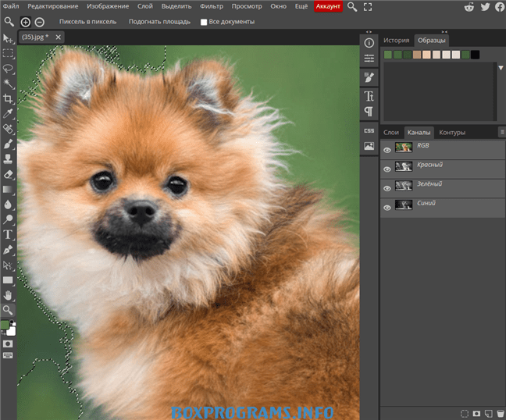Screen dimensions: 506x420
Task: Hide the Красный channel visibility eye
Action: click(387, 169)
